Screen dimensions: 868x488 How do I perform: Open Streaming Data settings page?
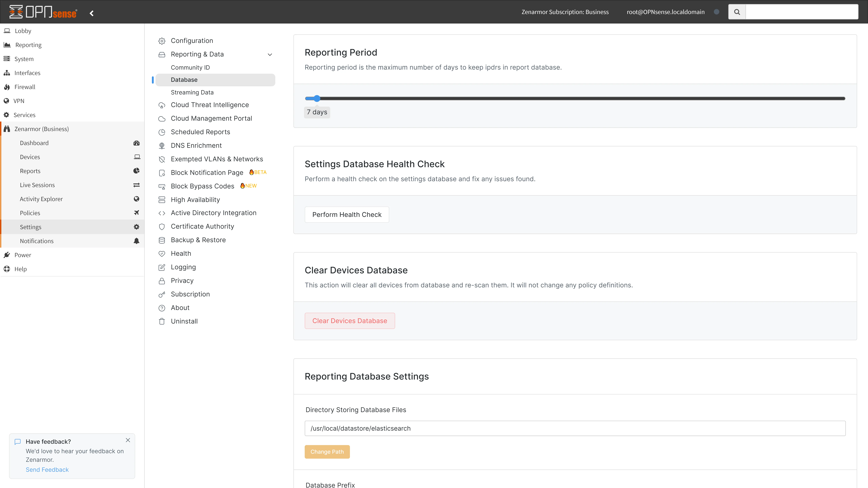(192, 92)
